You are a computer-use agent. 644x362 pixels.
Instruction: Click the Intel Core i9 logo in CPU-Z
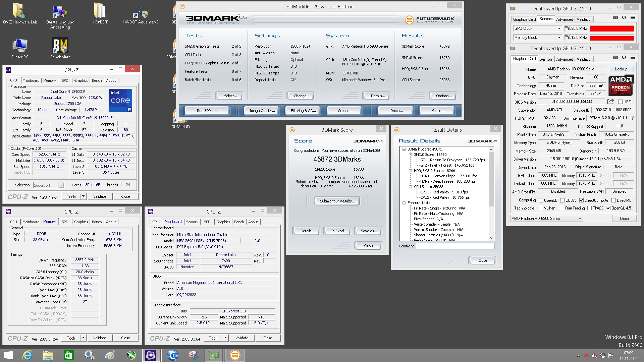(x=120, y=100)
